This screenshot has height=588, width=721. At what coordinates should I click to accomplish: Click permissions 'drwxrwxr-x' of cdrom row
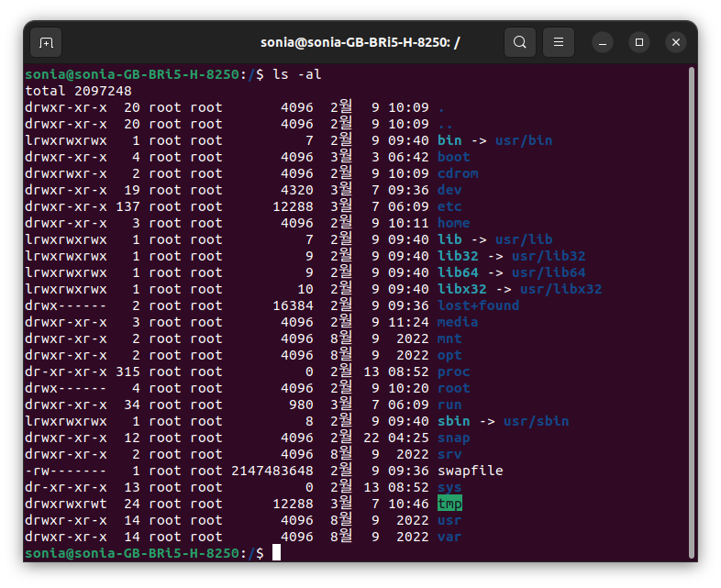(x=66, y=173)
